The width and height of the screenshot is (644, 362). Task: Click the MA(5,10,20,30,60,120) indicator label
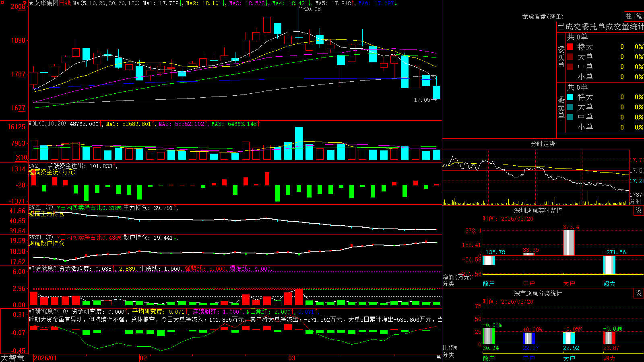click(106, 3)
